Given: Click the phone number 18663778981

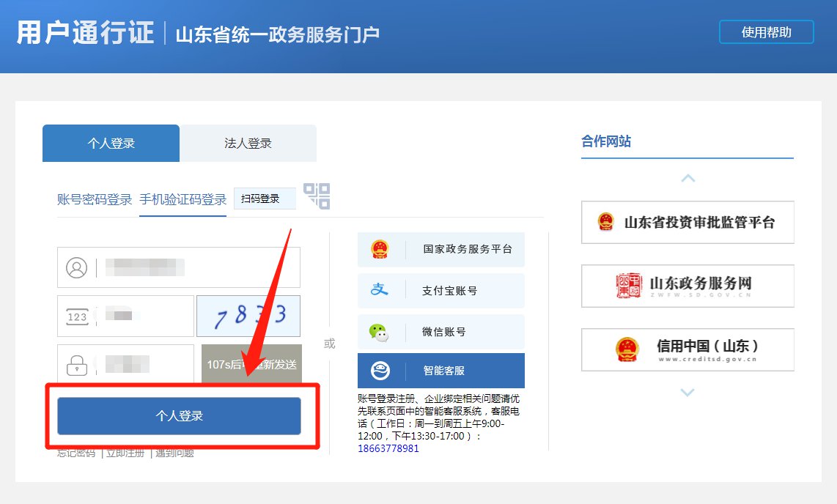Looking at the screenshot, I should (388, 448).
